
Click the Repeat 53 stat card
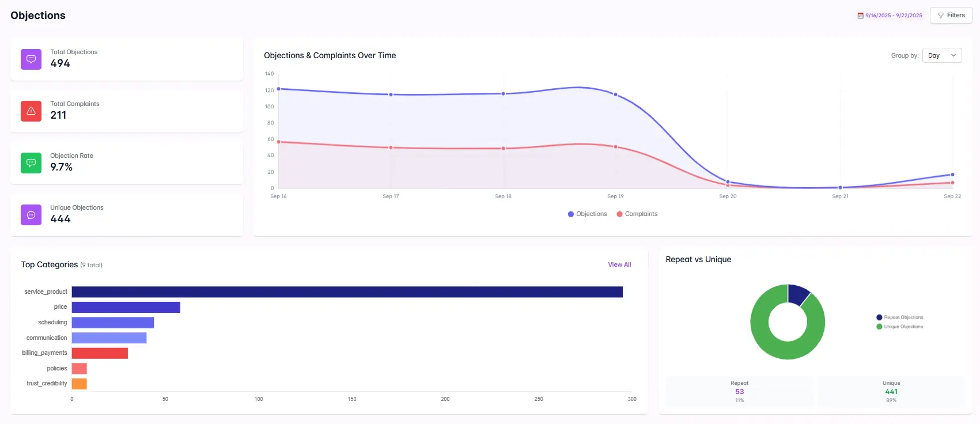click(739, 392)
